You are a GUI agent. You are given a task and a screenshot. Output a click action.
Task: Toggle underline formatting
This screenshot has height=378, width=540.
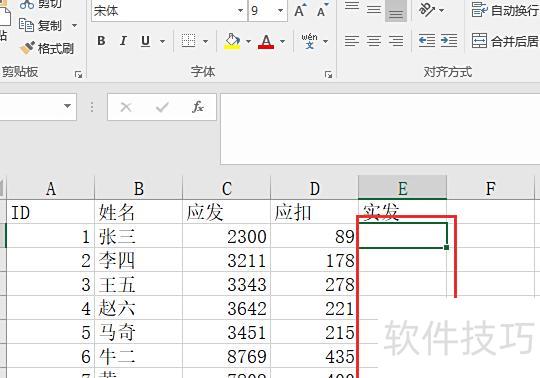click(145, 41)
